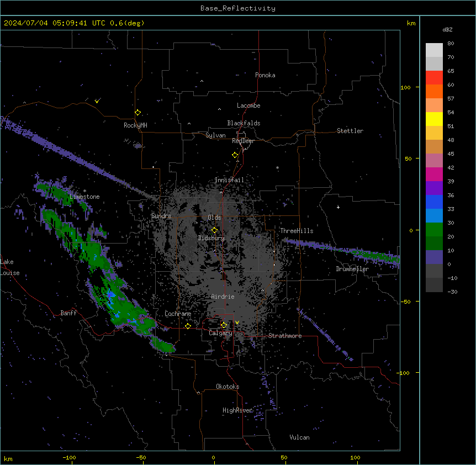Screen dimensions: 476x465
Task: Click the white plus marker northwest of Drumheller
Action: tap(338, 207)
